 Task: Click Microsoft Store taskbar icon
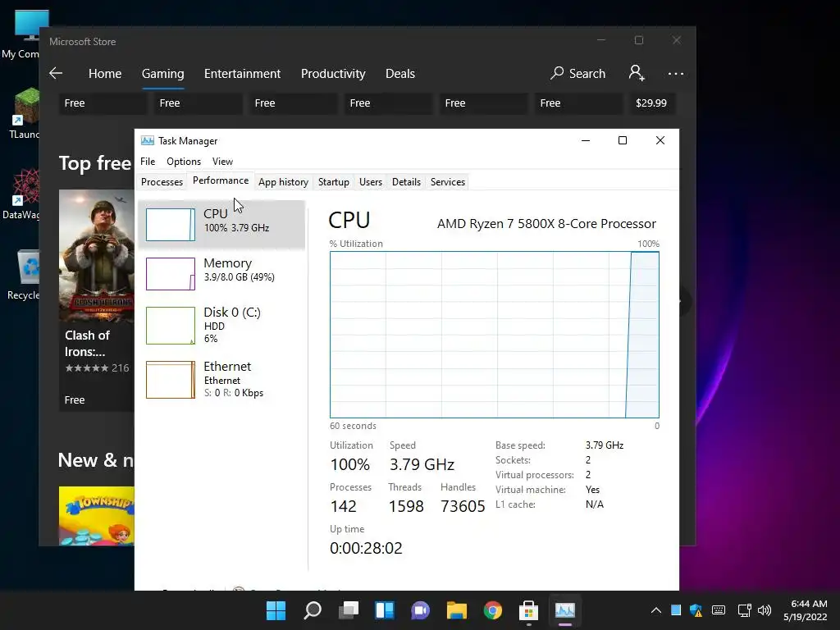529,610
